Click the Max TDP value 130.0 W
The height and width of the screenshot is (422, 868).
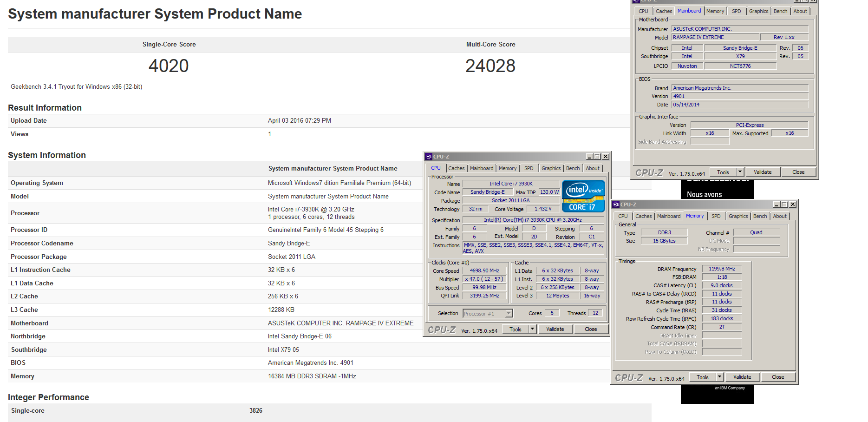[549, 192]
